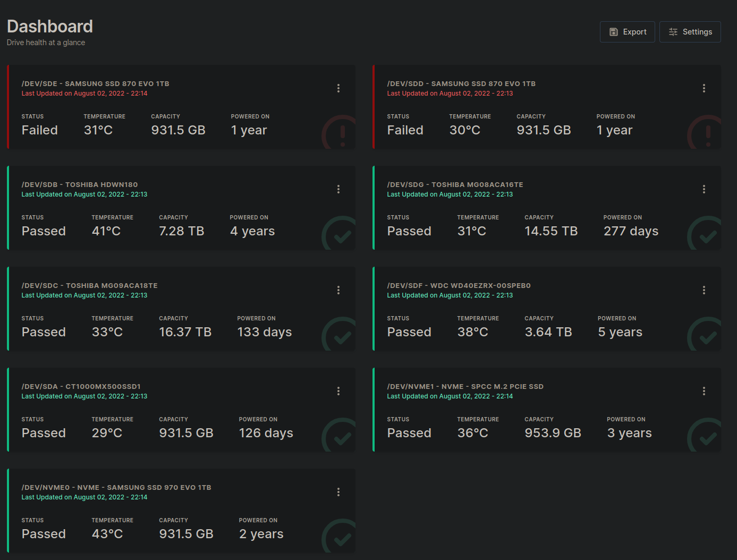Click the 36°C temperature value
The width and height of the screenshot is (737, 560).
[x=473, y=433]
